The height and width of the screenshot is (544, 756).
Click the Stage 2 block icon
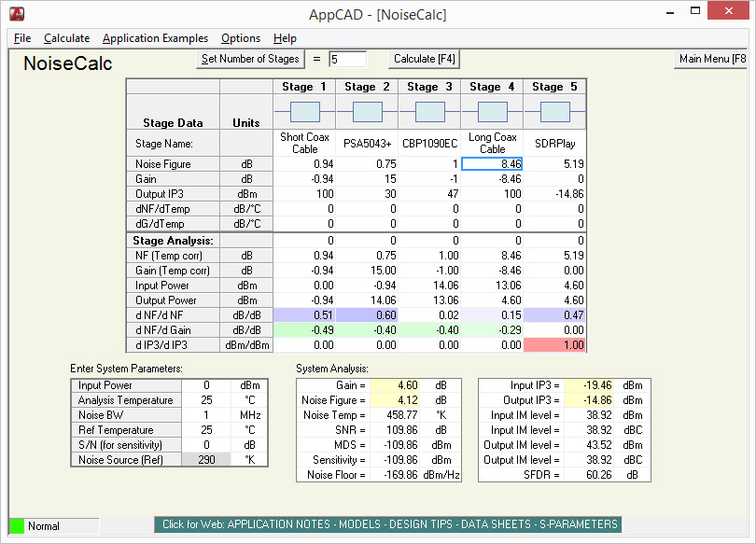367,112
